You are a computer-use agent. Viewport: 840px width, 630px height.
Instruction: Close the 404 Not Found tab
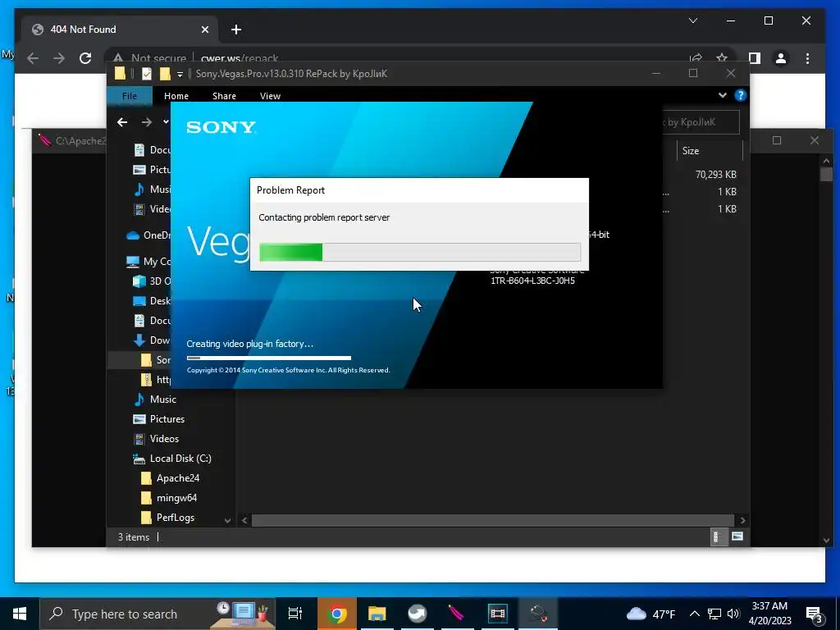(x=204, y=30)
